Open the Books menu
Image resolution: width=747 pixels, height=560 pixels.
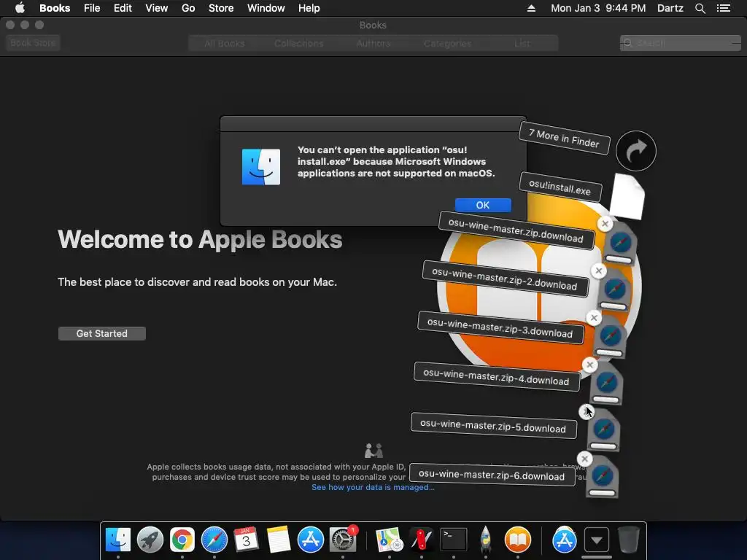(x=55, y=8)
